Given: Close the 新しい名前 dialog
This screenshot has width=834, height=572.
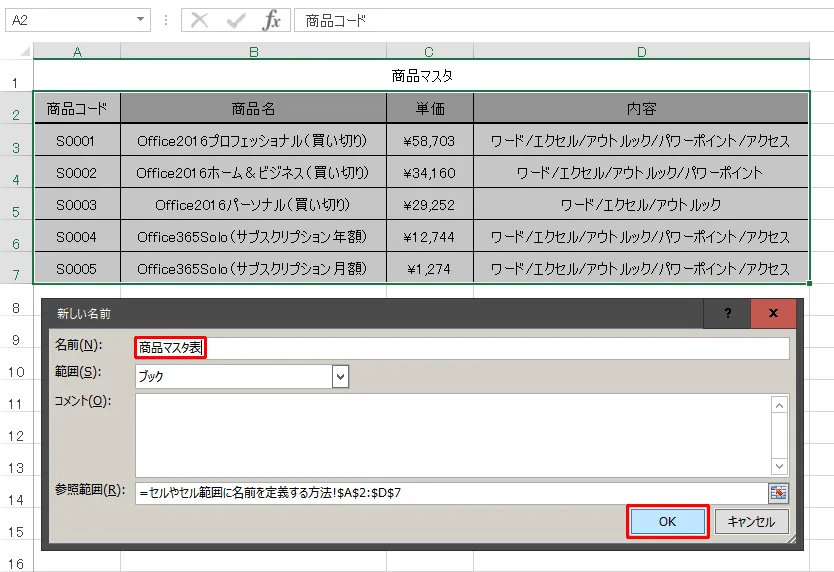Looking at the screenshot, I should click(x=773, y=313).
